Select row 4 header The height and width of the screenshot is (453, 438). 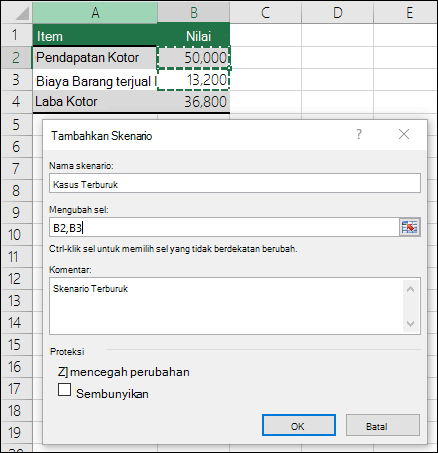click(x=17, y=102)
